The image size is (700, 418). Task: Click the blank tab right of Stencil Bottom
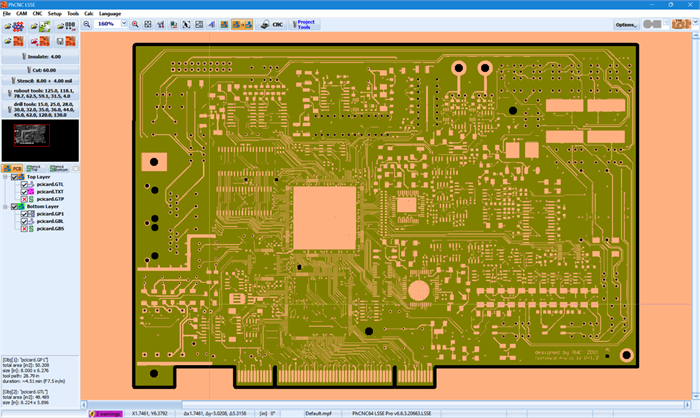[x=75, y=168]
